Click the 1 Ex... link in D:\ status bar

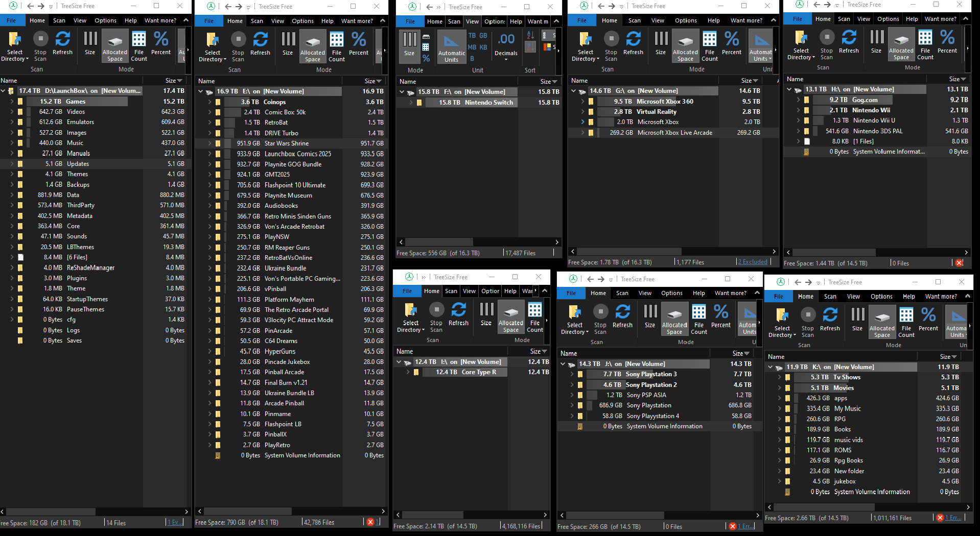coord(176,522)
